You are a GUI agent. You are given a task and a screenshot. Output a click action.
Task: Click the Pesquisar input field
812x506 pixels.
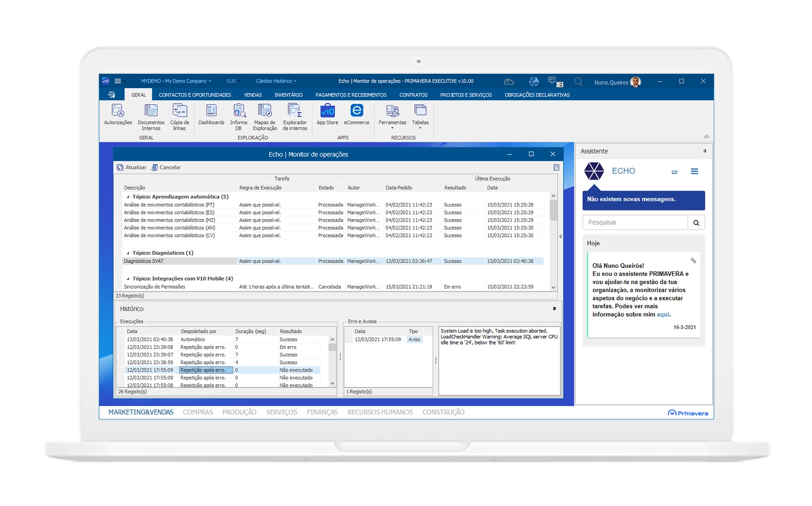[635, 222]
